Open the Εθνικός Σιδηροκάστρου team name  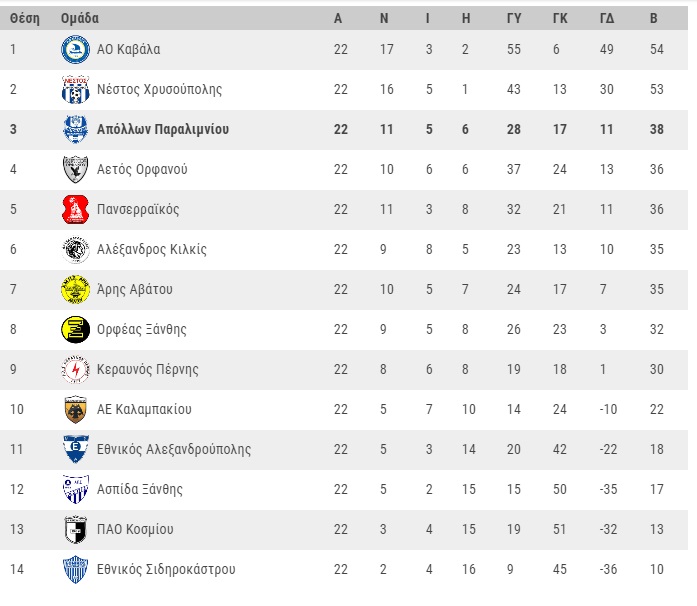tap(166, 569)
